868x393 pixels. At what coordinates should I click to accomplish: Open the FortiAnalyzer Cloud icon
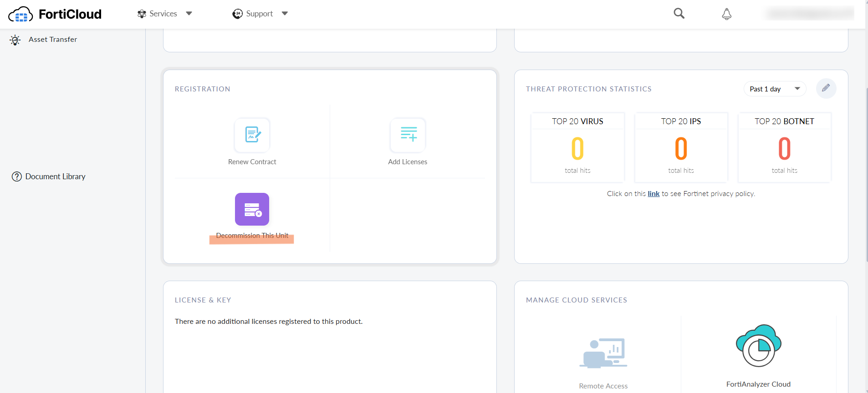[759, 346]
